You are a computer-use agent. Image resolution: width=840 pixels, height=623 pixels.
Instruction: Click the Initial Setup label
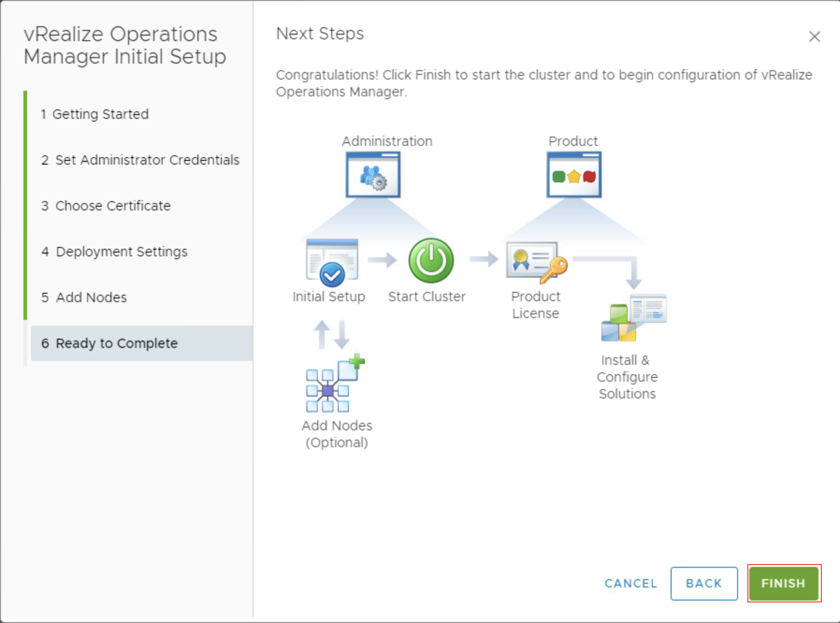point(329,297)
